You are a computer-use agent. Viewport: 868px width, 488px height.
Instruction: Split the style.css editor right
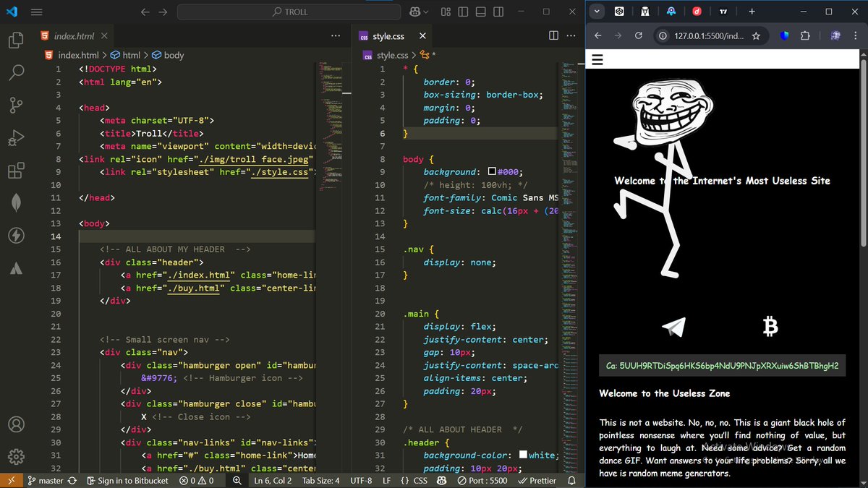(553, 36)
